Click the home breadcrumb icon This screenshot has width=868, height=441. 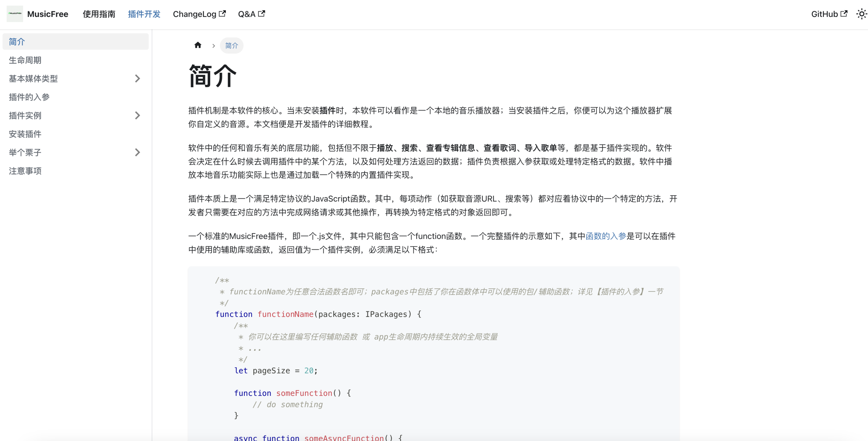tap(198, 45)
